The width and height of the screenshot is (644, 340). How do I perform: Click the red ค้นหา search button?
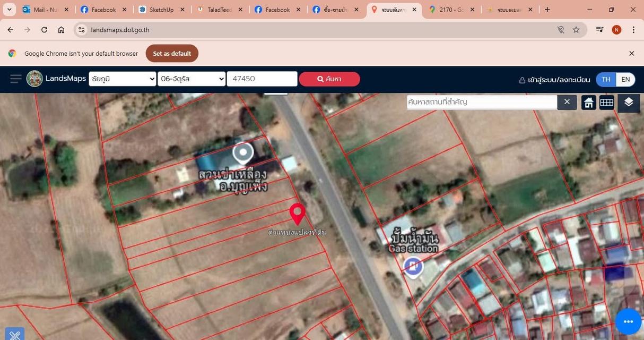(x=329, y=79)
